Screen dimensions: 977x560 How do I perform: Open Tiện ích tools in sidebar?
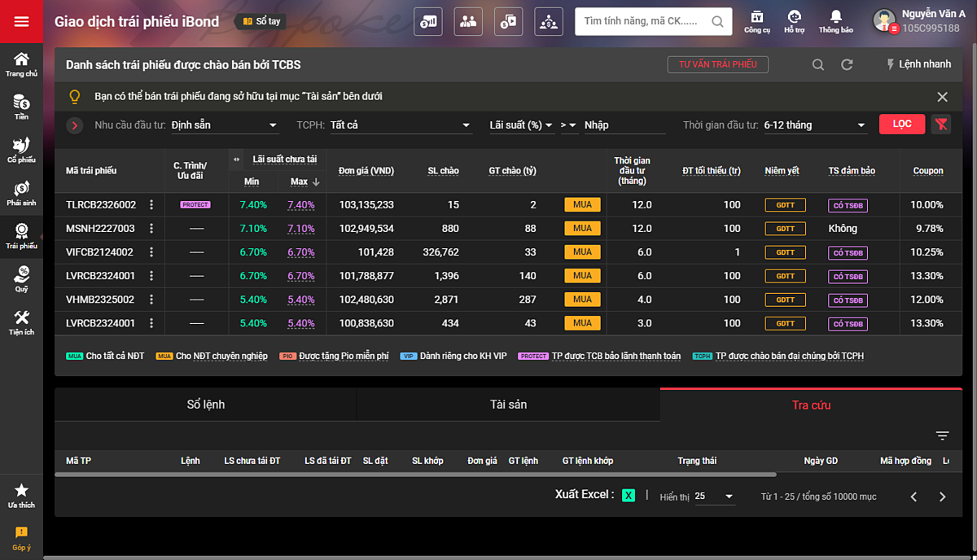tap(21, 322)
